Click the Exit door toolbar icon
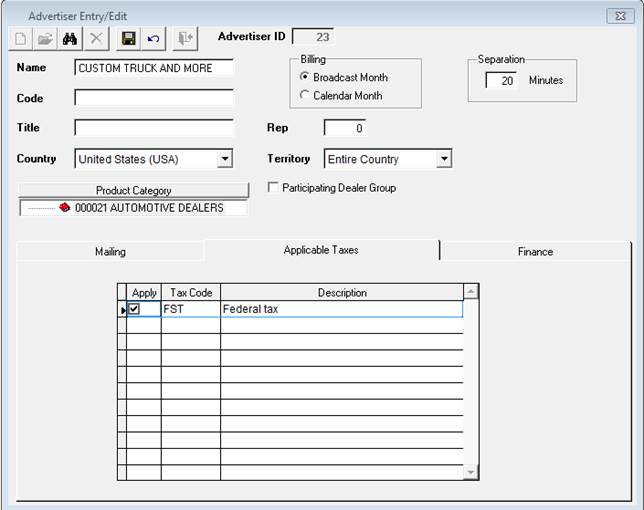The image size is (644, 510). [186, 38]
